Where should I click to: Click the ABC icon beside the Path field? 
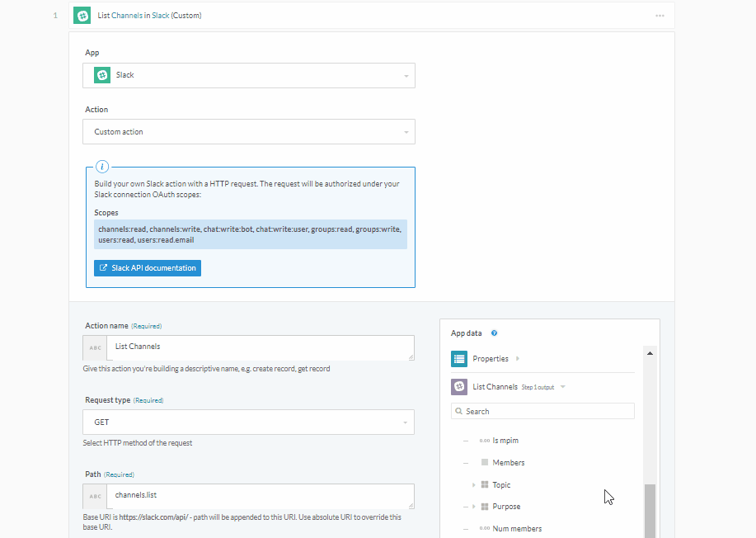[94, 496]
